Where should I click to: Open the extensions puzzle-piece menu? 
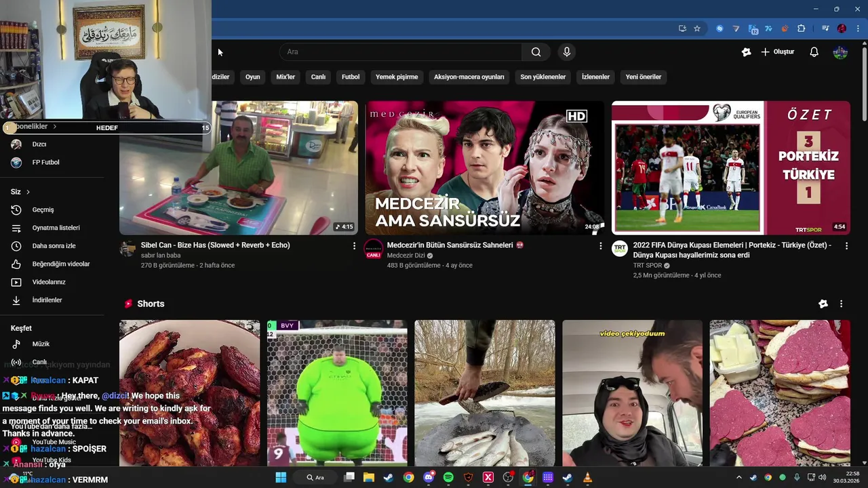(802, 28)
